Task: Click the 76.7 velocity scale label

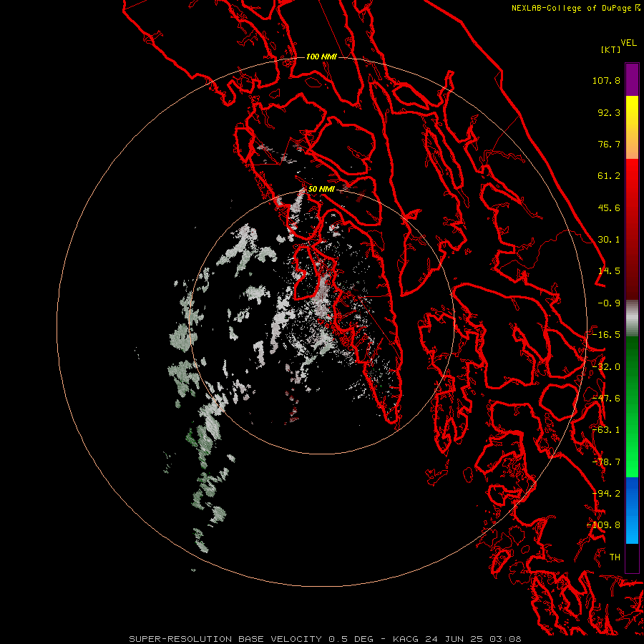Action: pyautogui.click(x=609, y=144)
